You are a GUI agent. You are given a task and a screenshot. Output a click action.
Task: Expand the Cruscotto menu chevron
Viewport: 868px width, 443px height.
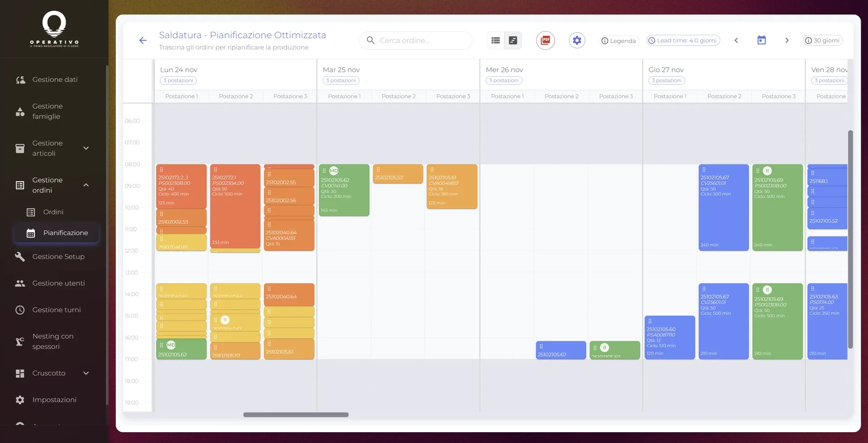[x=86, y=373]
